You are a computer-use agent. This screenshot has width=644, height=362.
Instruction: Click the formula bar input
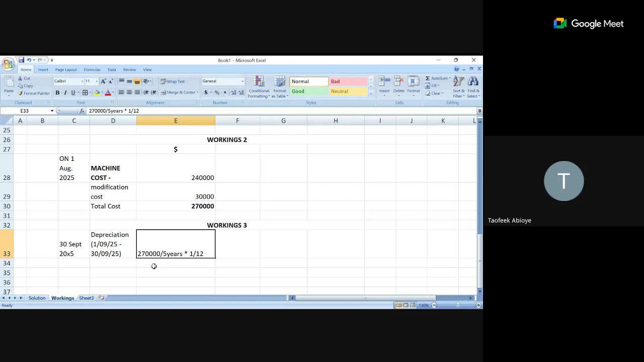point(281,111)
